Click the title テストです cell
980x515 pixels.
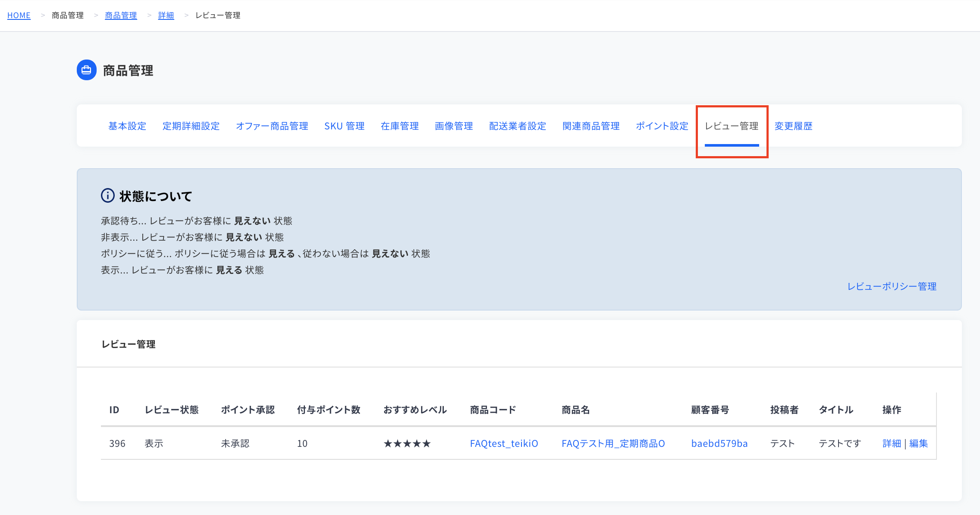tap(840, 443)
